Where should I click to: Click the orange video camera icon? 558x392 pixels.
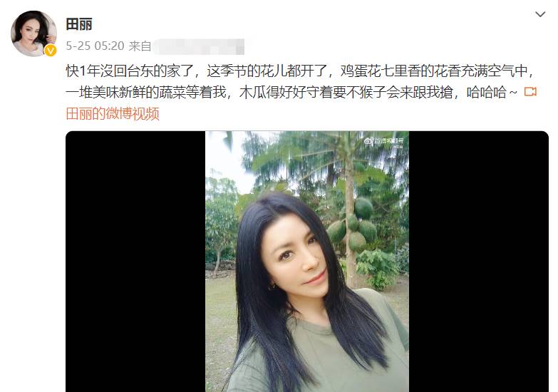point(530,92)
